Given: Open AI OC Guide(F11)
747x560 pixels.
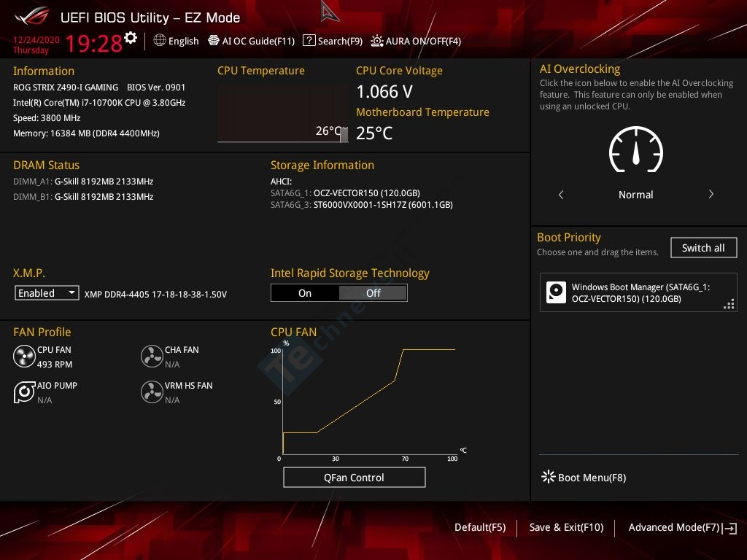Looking at the screenshot, I should (x=252, y=41).
